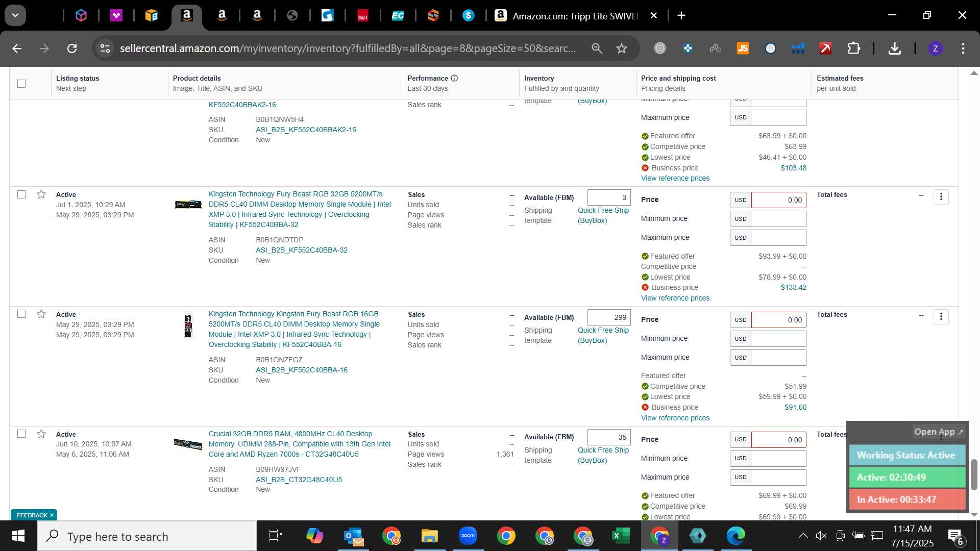Open Business price $133.42 link
This screenshot has width=980, height=551.
(793, 287)
